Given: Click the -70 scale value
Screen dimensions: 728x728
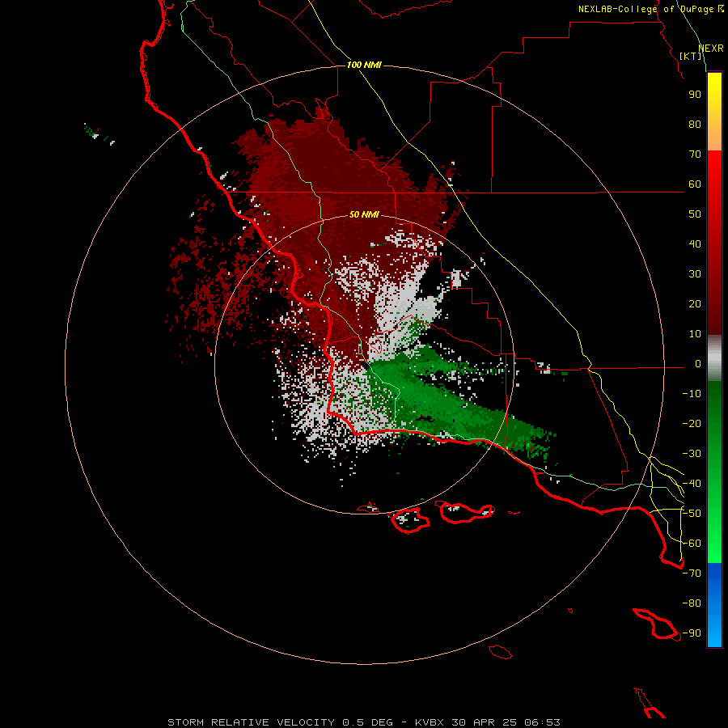Looking at the screenshot, I should pyautogui.click(x=692, y=574).
